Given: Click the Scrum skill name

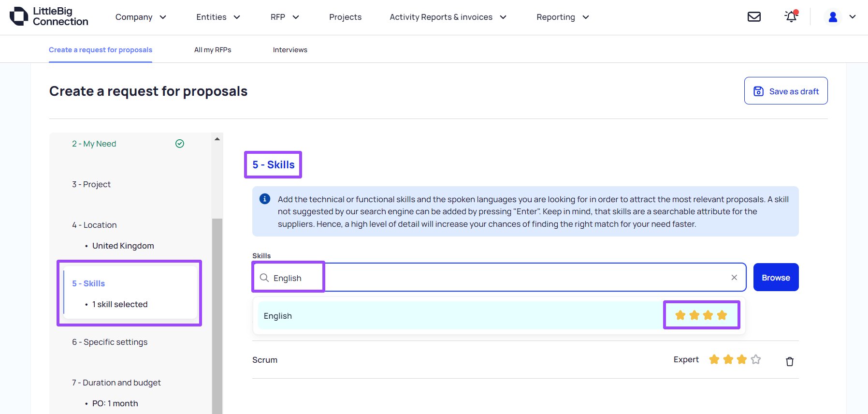Looking at the screenshot, I should [x=265, y=360].
